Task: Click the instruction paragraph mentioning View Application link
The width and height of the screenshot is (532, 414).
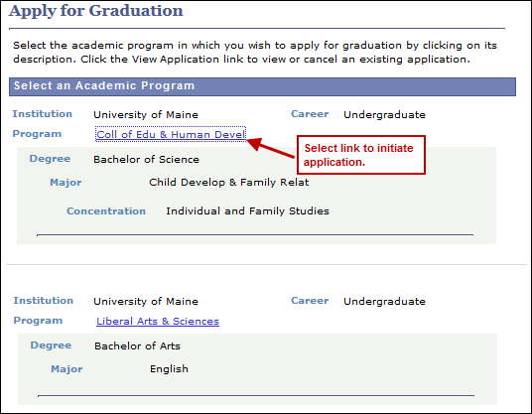Action: coord(255,53)
